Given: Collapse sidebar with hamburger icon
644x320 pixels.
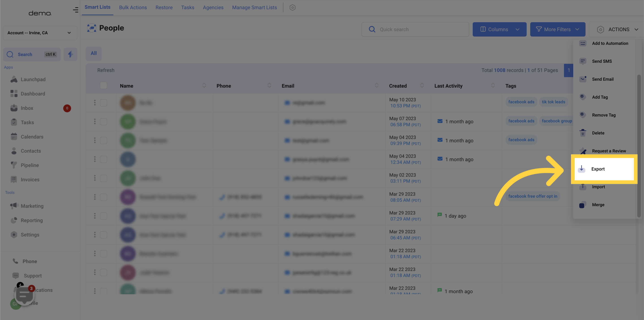Looking at the screenshot, I should coord(75,10).
